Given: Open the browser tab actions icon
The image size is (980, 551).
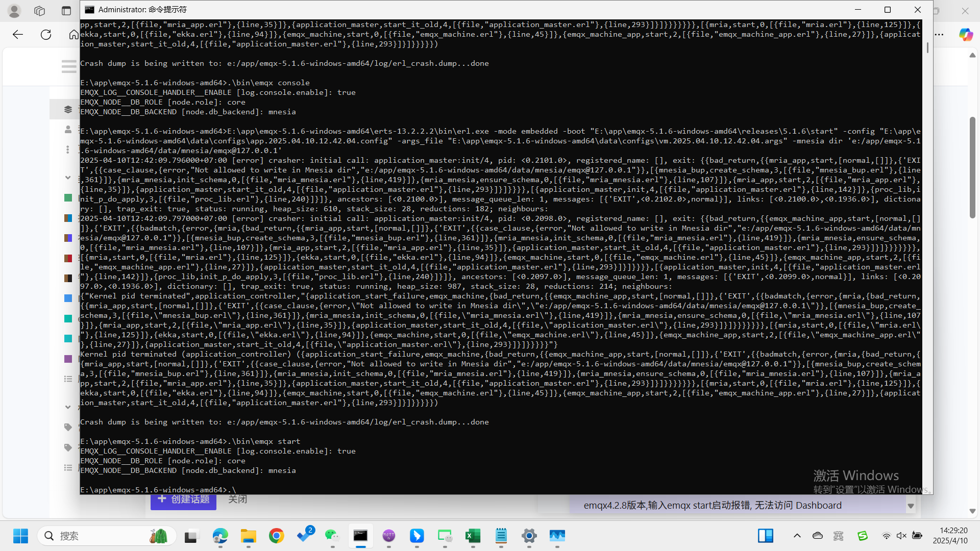Looking at the screenshot, I should pos(66,11).
